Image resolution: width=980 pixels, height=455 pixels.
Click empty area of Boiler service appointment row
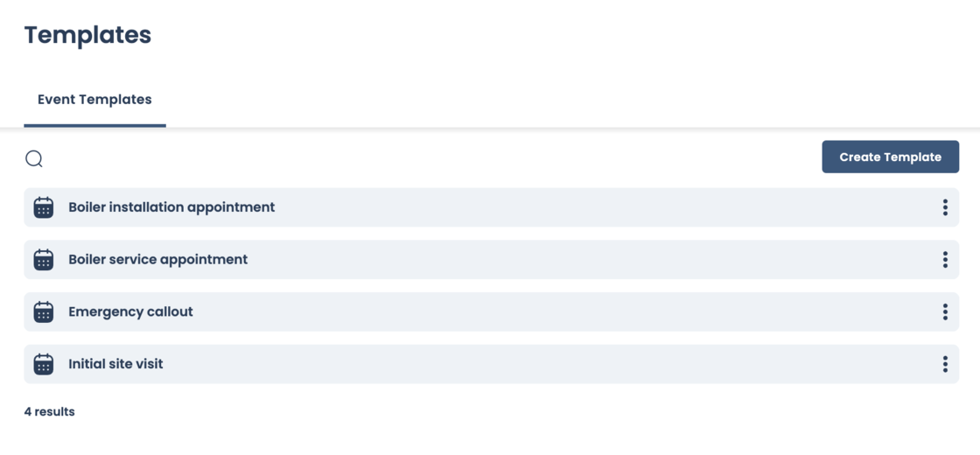560,260
